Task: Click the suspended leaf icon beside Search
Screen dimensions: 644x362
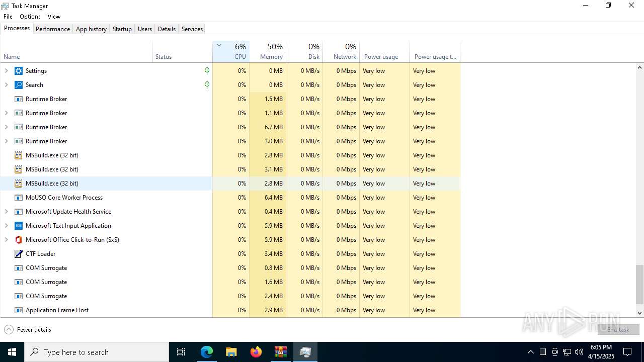Action: [x=207, y=85]
